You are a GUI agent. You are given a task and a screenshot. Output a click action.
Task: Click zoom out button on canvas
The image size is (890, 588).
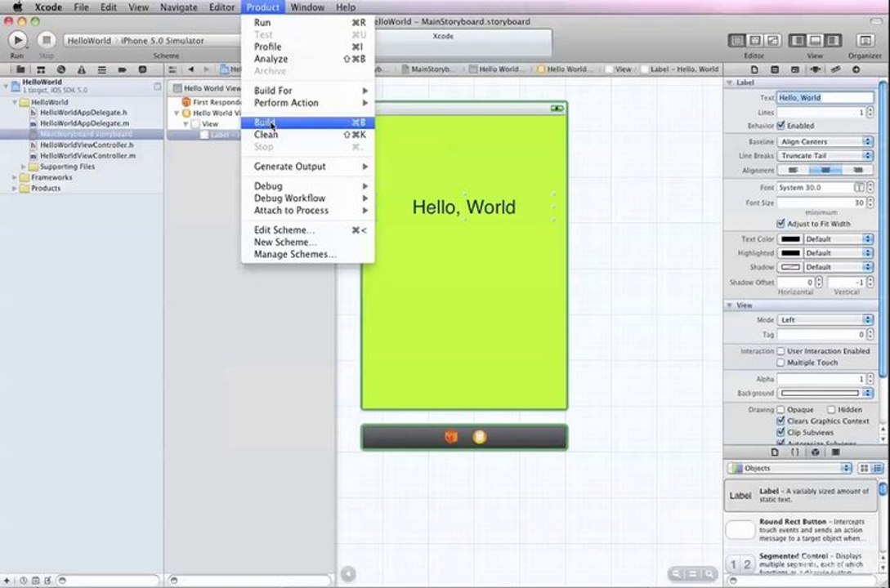coord(677,574)
